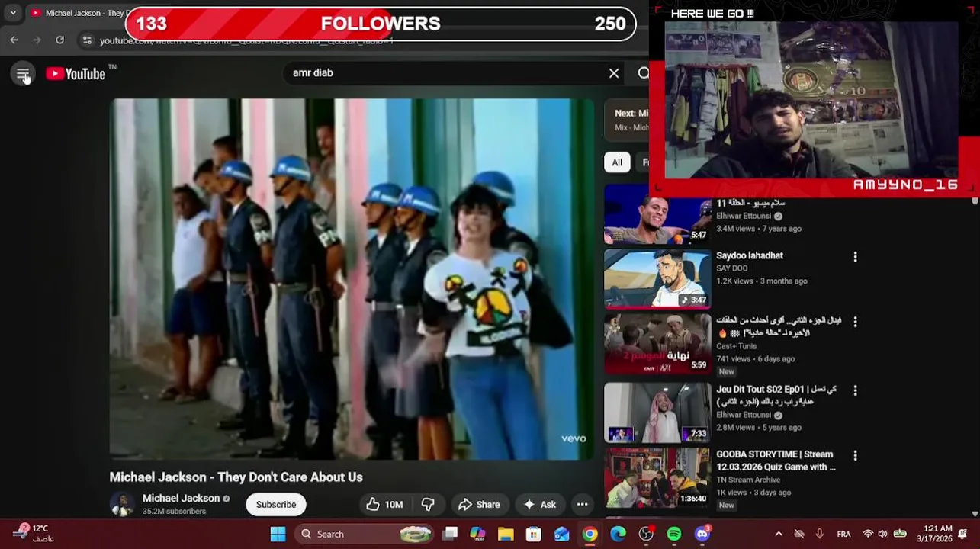Screen dimensions: 980x549
Task: Like the video with 10M likes
Action: pyautogui.click(x=384, y=504)
